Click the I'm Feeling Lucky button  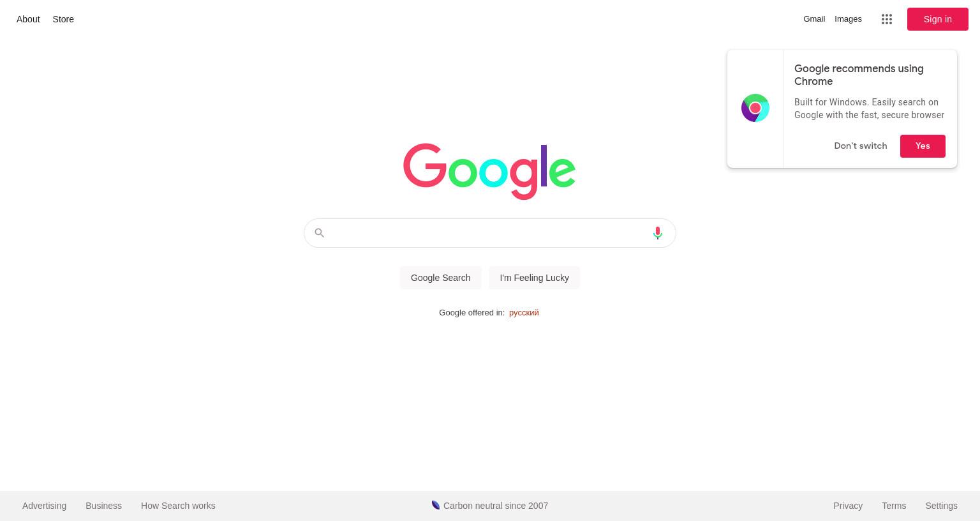(x=534, y=278)
